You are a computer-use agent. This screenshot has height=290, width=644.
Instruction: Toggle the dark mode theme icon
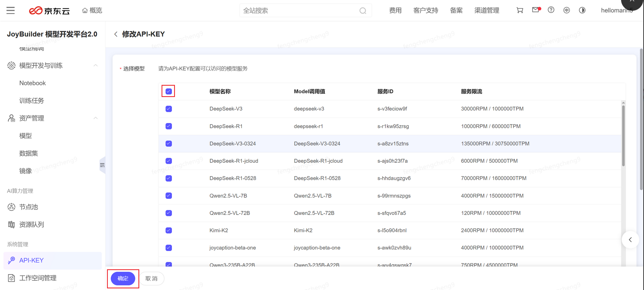click(x=582, y=10)
